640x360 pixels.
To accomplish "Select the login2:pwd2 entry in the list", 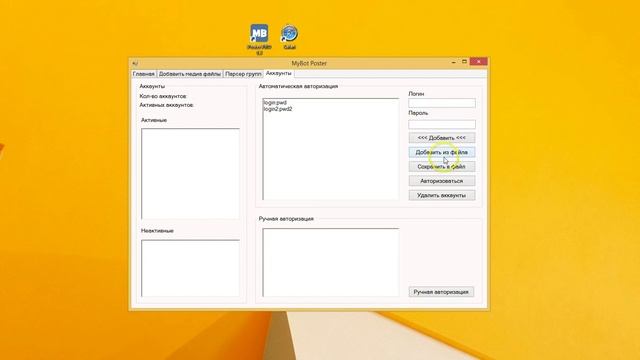I will [x=278, y=109].
